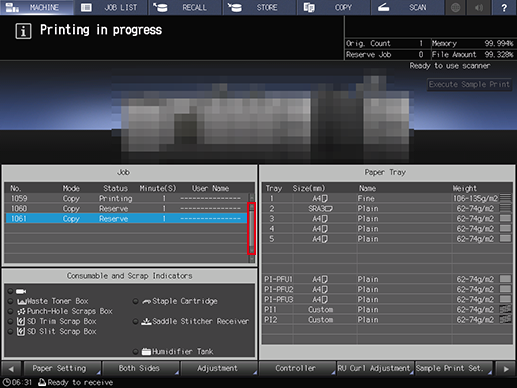The image size is (517, 388).
Task: Open Both Sides adjustment
Action: pyautogui.click(x=141, y=368)
